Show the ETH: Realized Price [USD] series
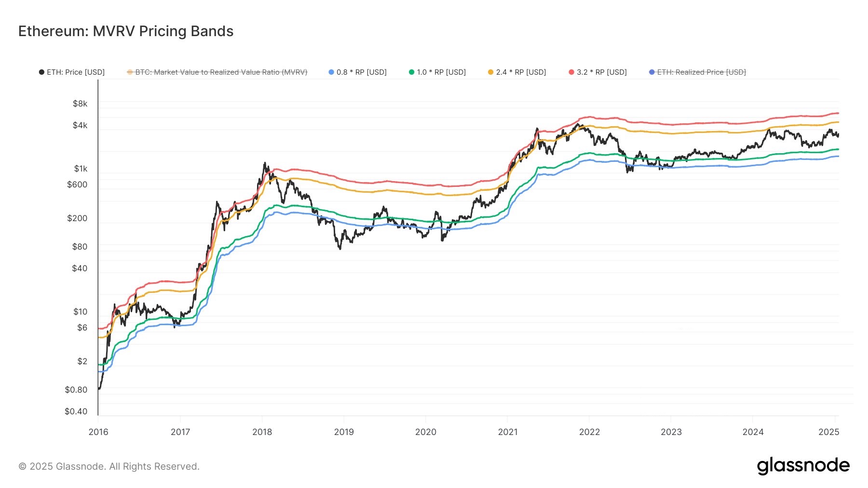 pos(701,72)
